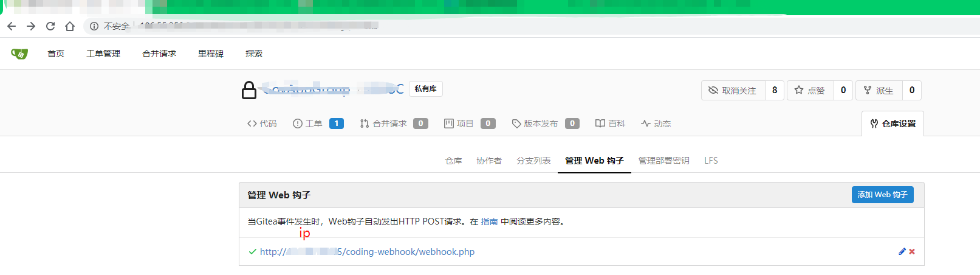
Task: Select the 管理部署密钥 sub-tab
Action: [x=663, y=161]
